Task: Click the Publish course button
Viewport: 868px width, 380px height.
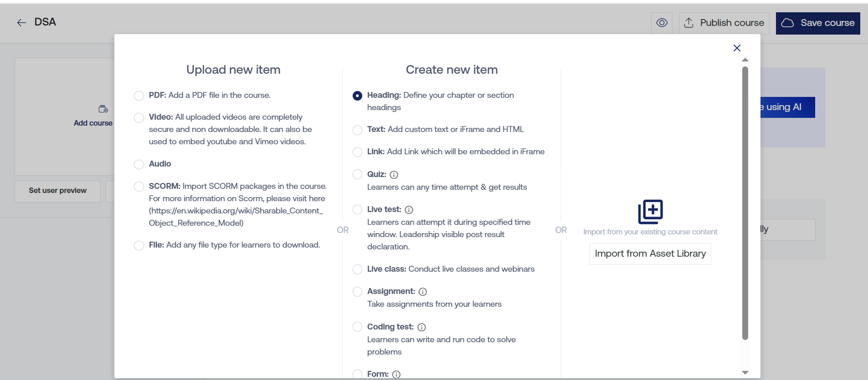Action: (x=724, y=23)
